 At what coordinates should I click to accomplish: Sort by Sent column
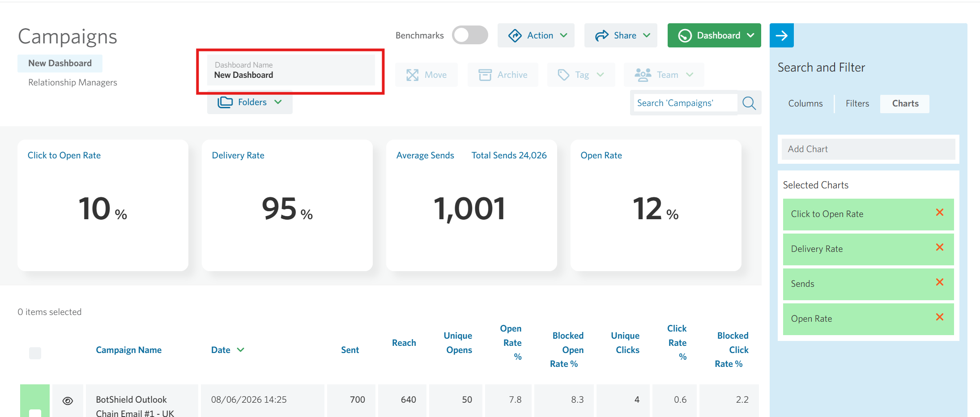(x=350, y=350)
